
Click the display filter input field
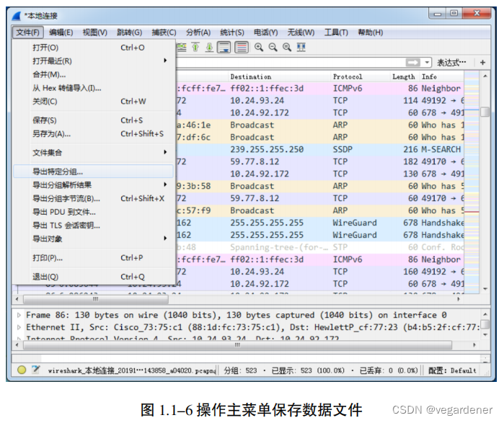pyautogui.click(x=290, y=62)
